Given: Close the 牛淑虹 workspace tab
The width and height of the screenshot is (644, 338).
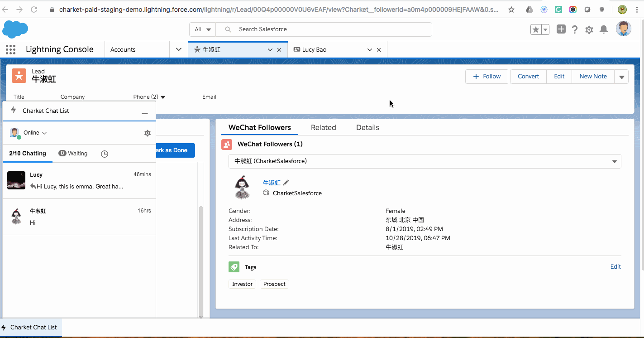Looking at the screenshot, I should coord(279,50).
